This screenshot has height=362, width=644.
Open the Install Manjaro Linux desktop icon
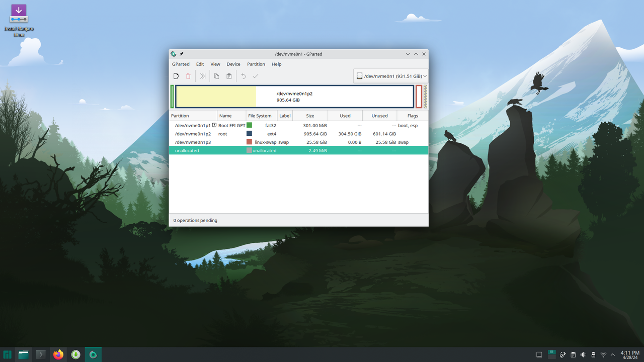pos(19,20)
